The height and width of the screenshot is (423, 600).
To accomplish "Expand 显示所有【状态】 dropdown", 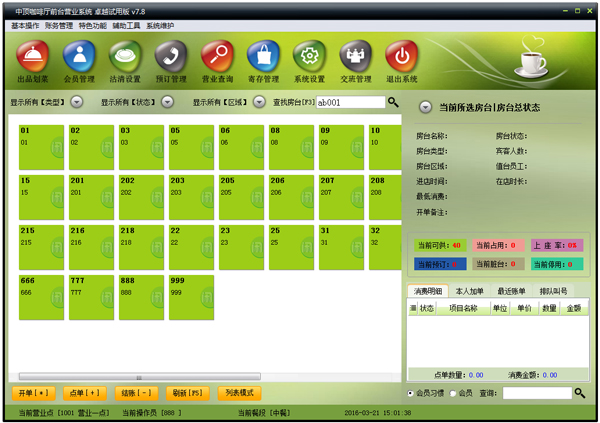I will click(167, 102).
